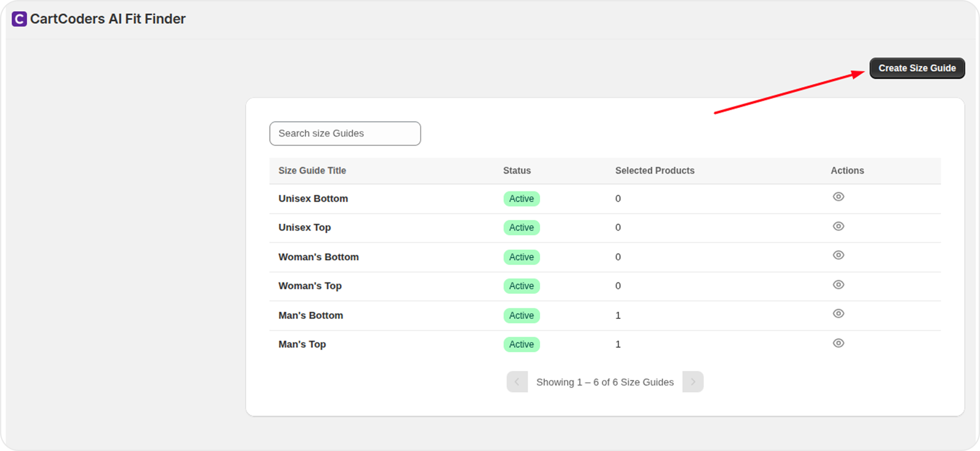Click Active status of Man's Top

[521, 344]
